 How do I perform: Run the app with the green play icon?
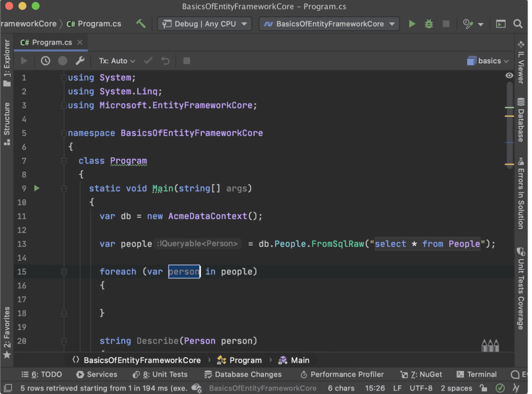[412, 24]
